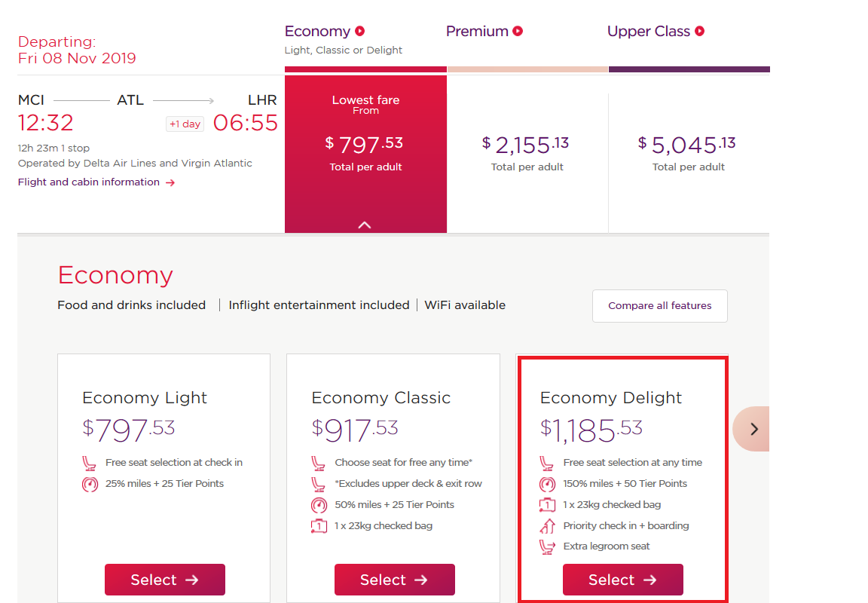868x603 pixels.
Task: Click the Economy Delight miles gauge icon
Action: 548,484
